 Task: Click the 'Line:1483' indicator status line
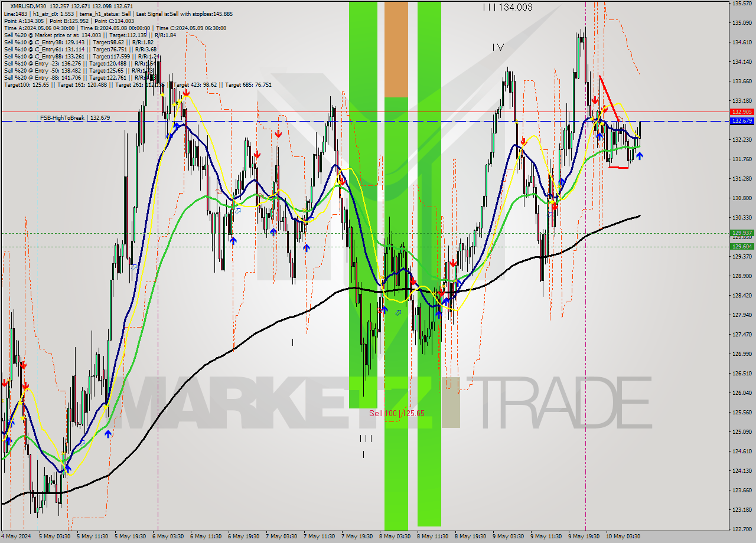click(x=118, y=14)
